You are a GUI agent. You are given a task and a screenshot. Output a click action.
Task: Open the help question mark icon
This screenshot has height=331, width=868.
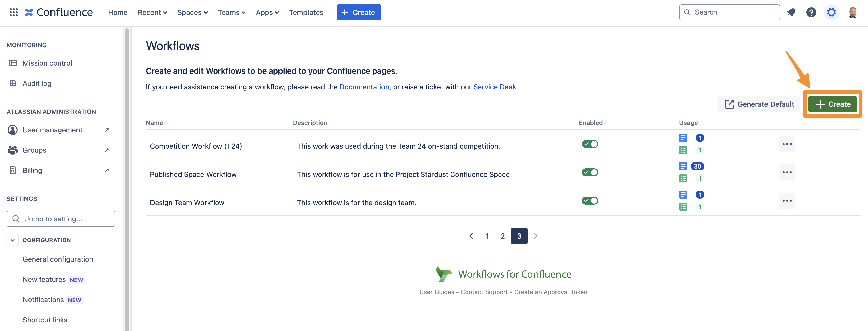click(811, 12)
